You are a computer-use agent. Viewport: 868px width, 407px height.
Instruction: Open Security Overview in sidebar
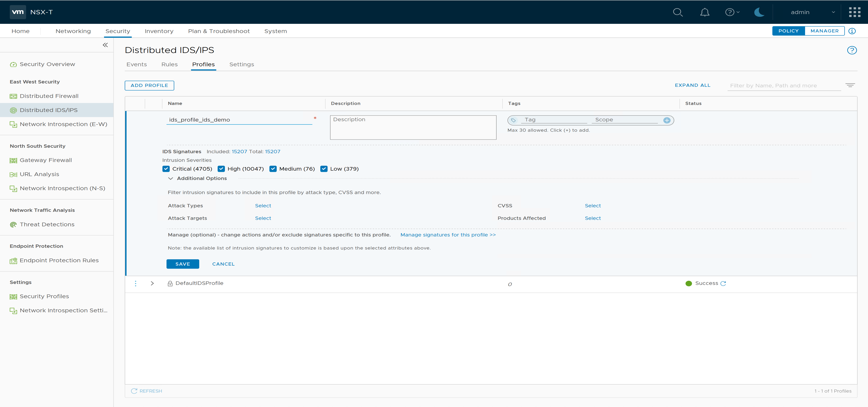click(x=47, y=64)
